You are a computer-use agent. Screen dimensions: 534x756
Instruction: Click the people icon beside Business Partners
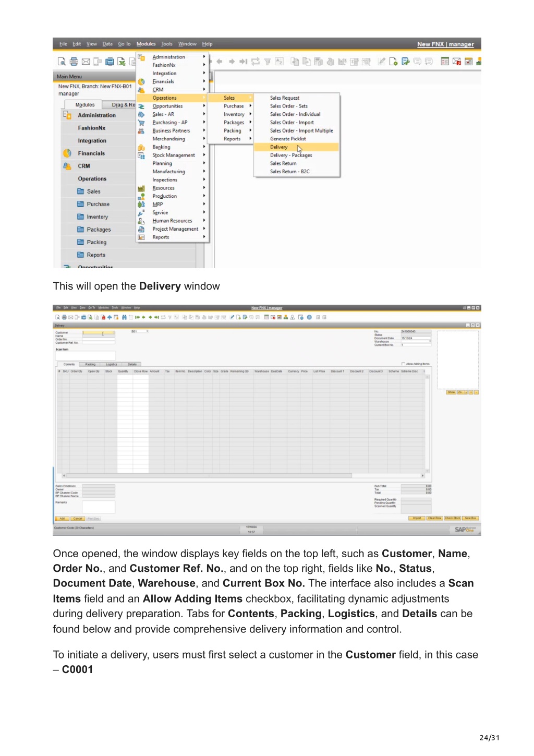click(x=141, y=131)
